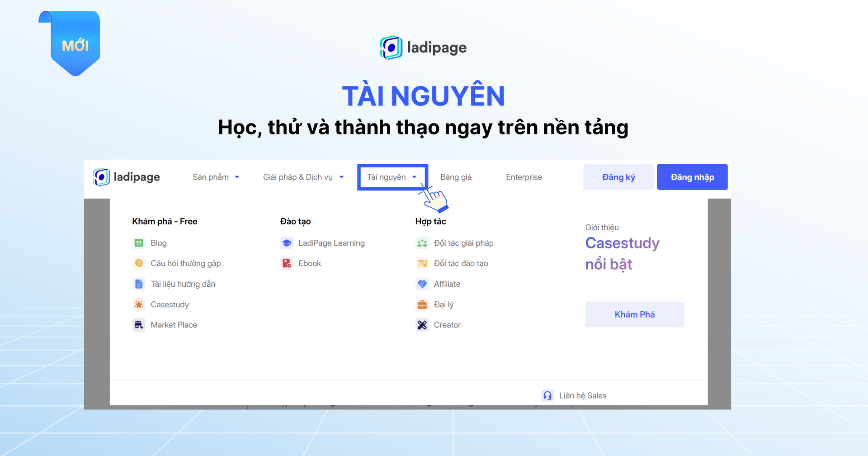Click the ladipage logo at top of banner

pos(423,47)
